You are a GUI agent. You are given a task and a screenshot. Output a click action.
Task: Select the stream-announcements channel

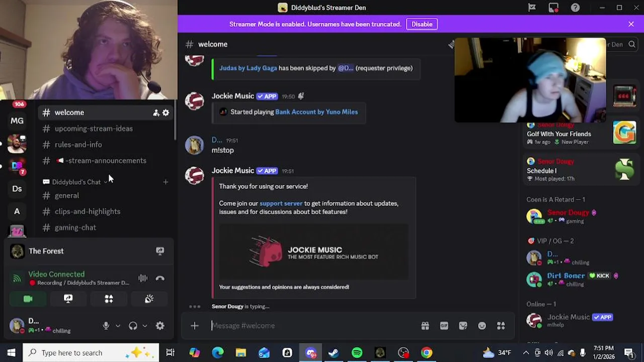pyautogui.click(x=106, y=161)
